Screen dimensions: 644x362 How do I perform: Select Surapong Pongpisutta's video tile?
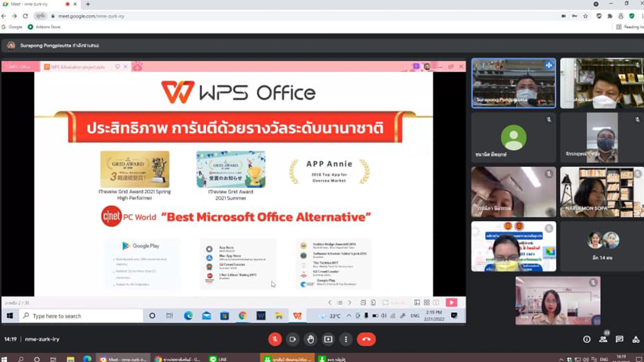(514, 83)
